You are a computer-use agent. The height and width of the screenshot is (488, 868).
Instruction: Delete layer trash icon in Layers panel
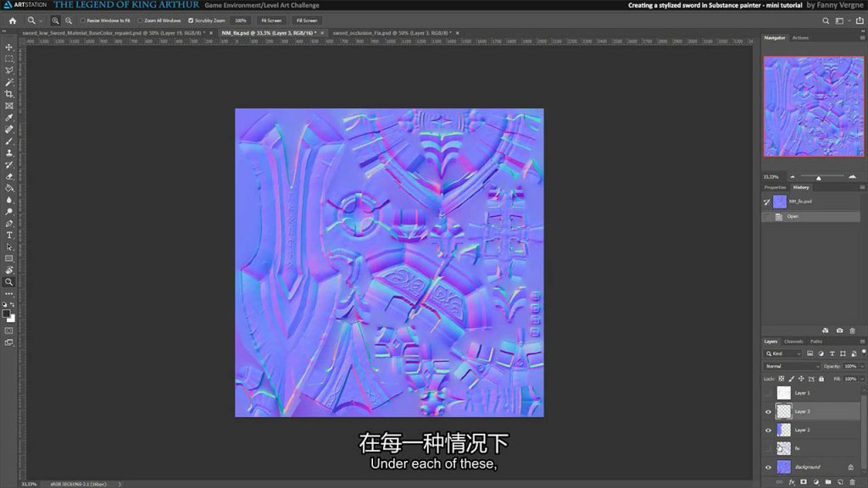click(x=853, y=482)
